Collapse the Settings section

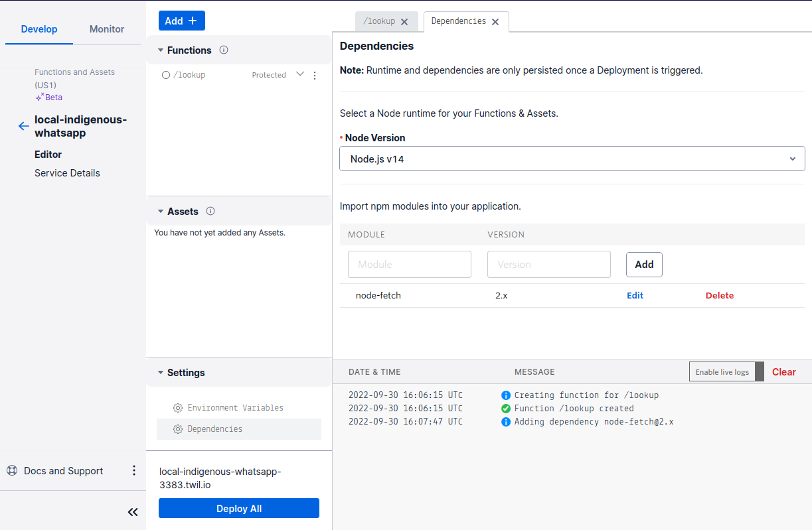[x=161, y=373]
